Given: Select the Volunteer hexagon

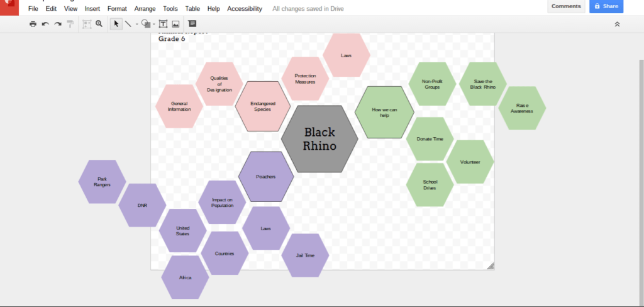Looking at the screenshot, I should [x=470, y=162].
